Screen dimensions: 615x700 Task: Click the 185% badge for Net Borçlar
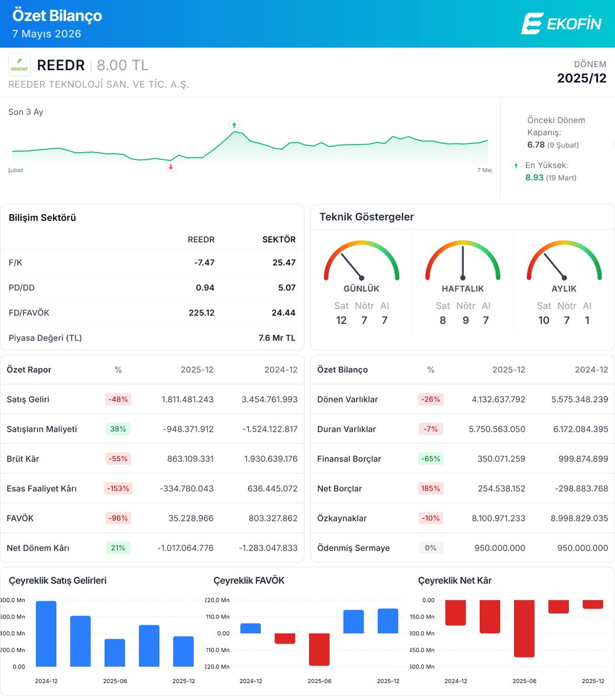point(431,488)
